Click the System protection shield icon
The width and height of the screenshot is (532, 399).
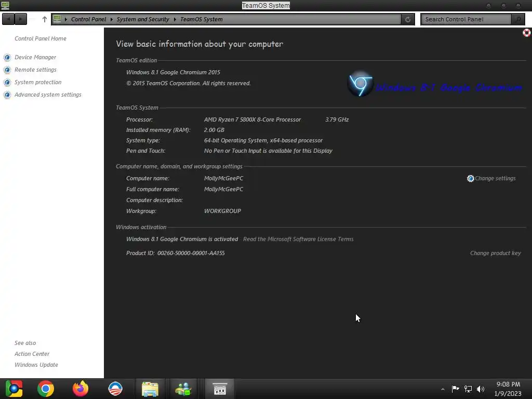(x=7, y=83)
